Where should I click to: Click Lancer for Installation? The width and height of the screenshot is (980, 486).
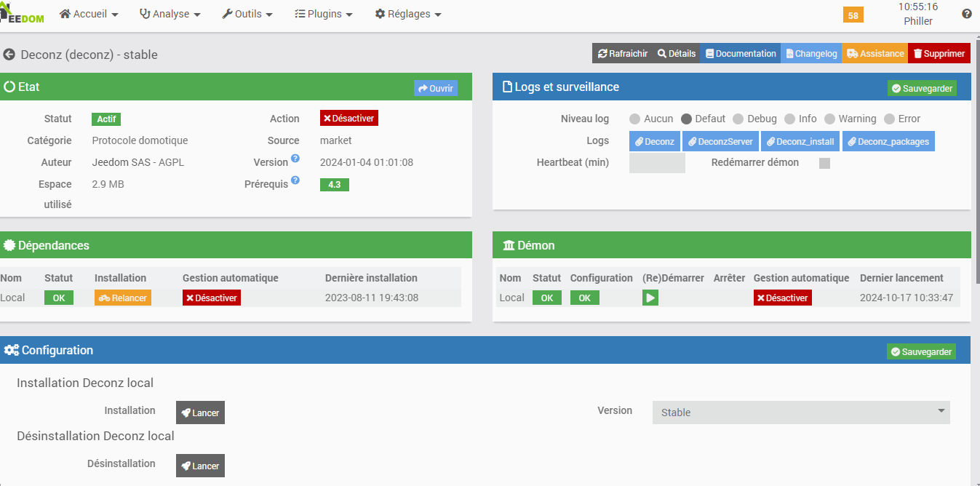click(x=200, y=413)
